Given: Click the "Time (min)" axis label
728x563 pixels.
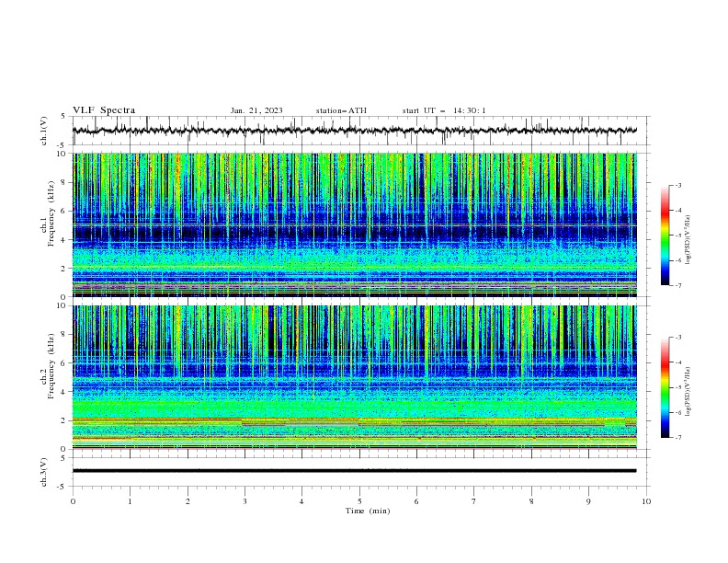Looking at the screenshot, I should [x=368, y=511].
